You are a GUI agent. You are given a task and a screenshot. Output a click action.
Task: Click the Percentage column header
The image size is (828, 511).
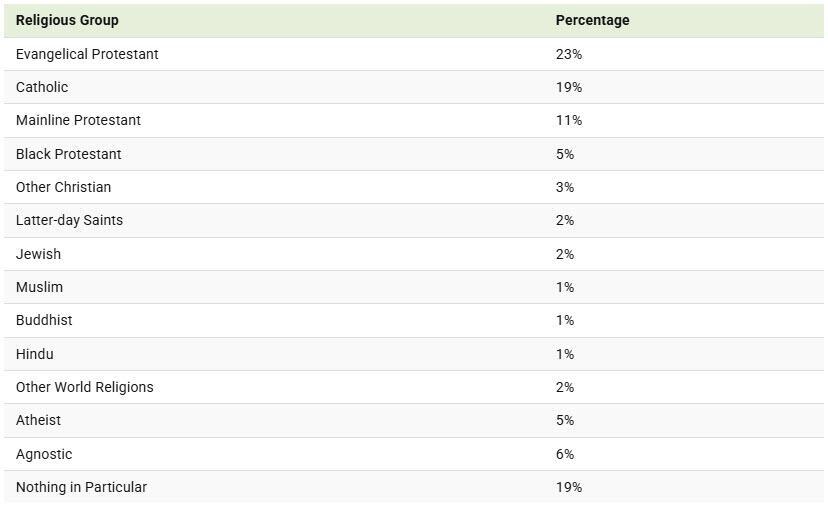pos(592,20)
